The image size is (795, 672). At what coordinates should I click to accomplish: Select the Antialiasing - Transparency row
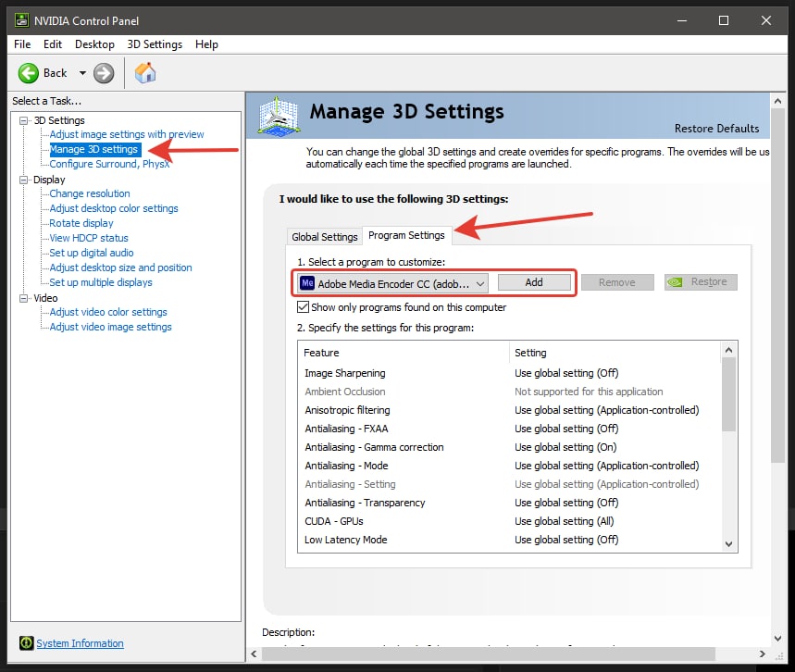(x=509, y=503)
